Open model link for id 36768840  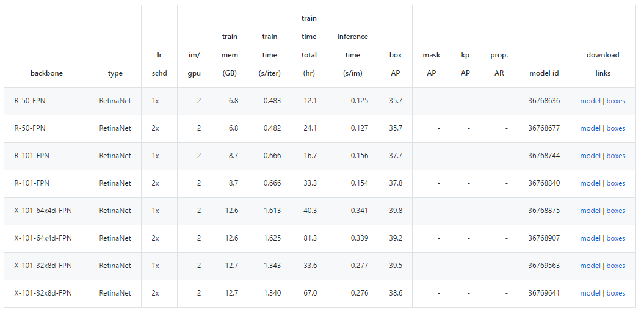tap(590, 183)
